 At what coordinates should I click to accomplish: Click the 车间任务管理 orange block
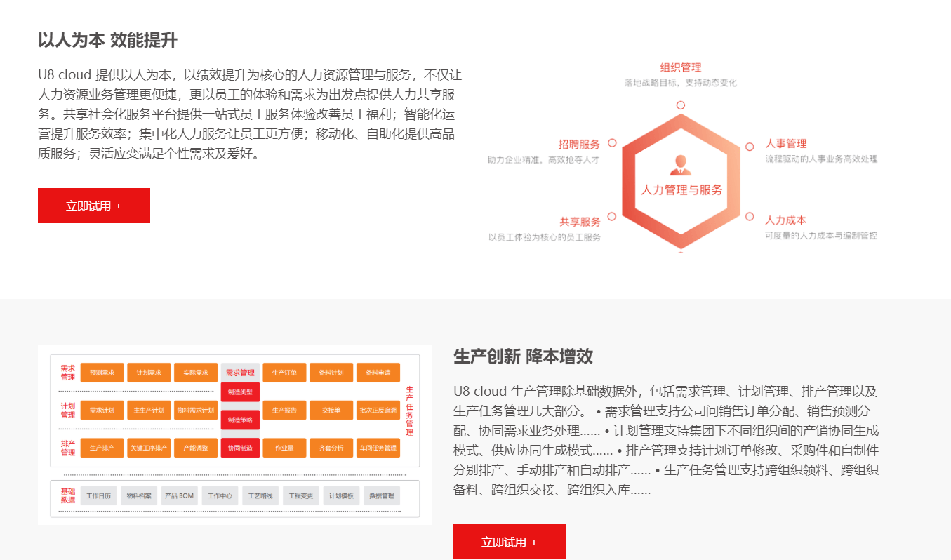pos(378,448)
